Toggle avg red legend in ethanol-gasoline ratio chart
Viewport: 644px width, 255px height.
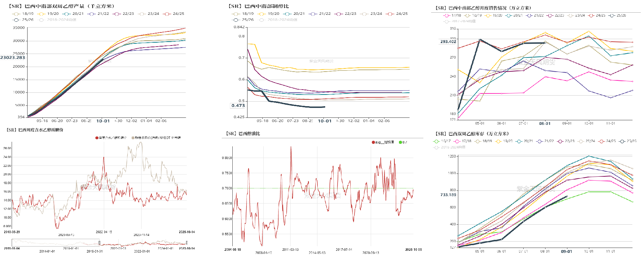click(x=373, y=142)
